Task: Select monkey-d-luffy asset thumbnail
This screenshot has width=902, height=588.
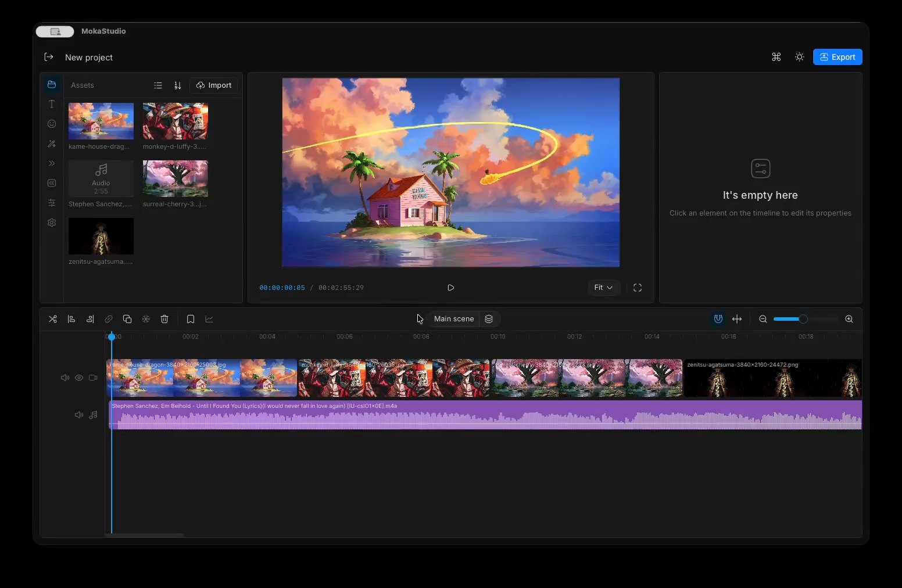Action: click(176, 121)
